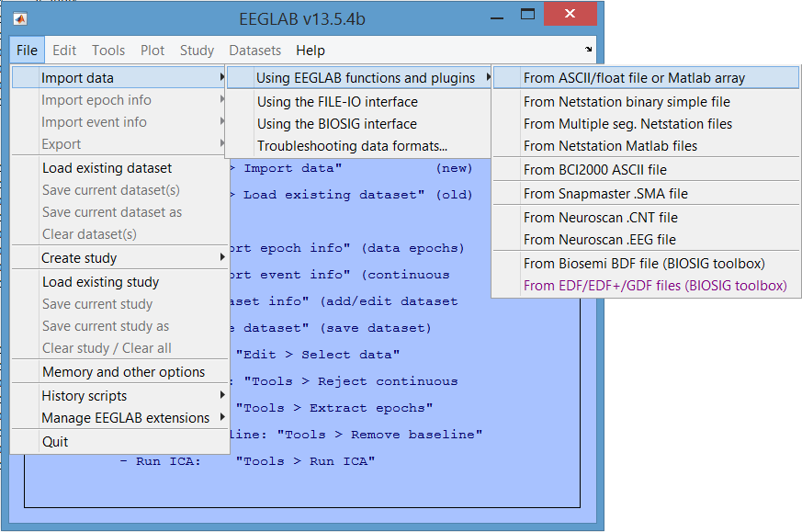This screenshot has width=802, height=532.
Task: Import from EDF/EDF+/GDF files
Action: [x=646, y=286]
